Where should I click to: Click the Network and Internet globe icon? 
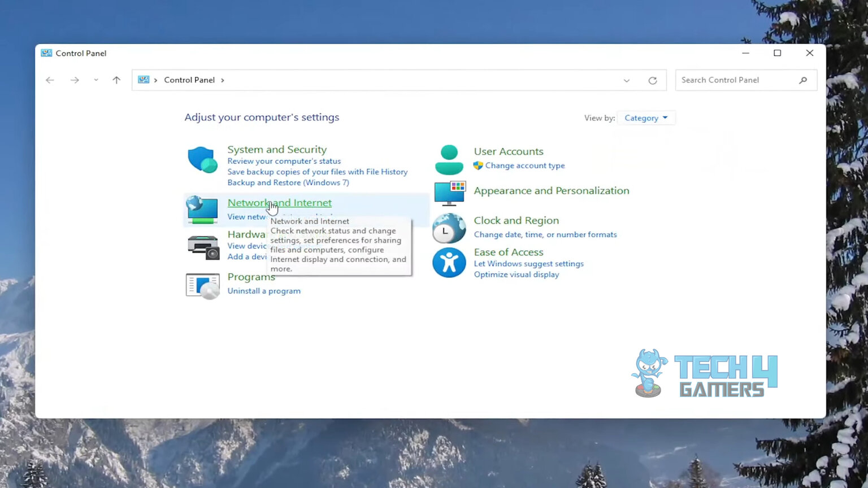202,210
